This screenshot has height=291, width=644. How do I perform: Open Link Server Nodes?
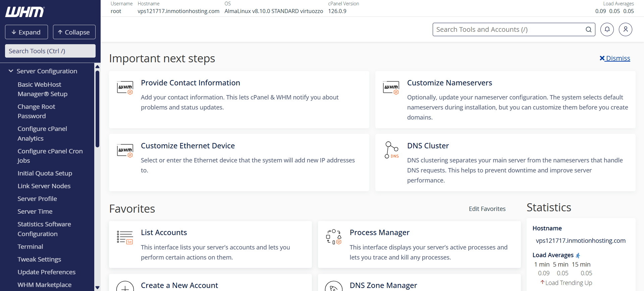coord(44,186)
